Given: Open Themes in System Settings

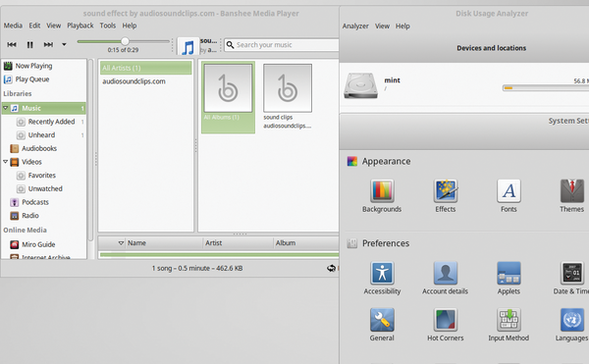Looking at the screenshot, I should (571, 196).
